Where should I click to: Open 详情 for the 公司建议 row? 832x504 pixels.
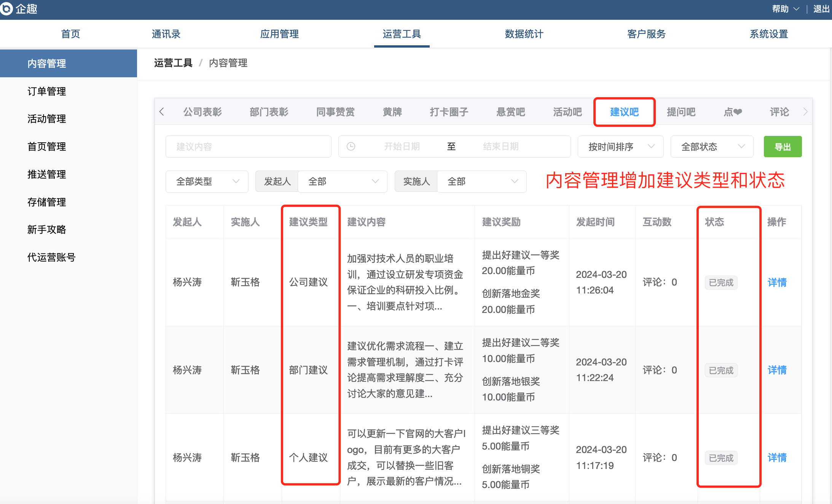pyautogui.click(x=777, y=282)
